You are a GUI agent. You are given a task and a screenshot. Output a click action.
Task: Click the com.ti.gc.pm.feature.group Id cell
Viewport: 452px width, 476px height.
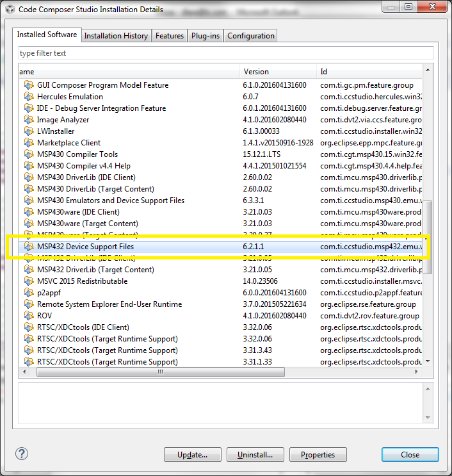point(367,85)
